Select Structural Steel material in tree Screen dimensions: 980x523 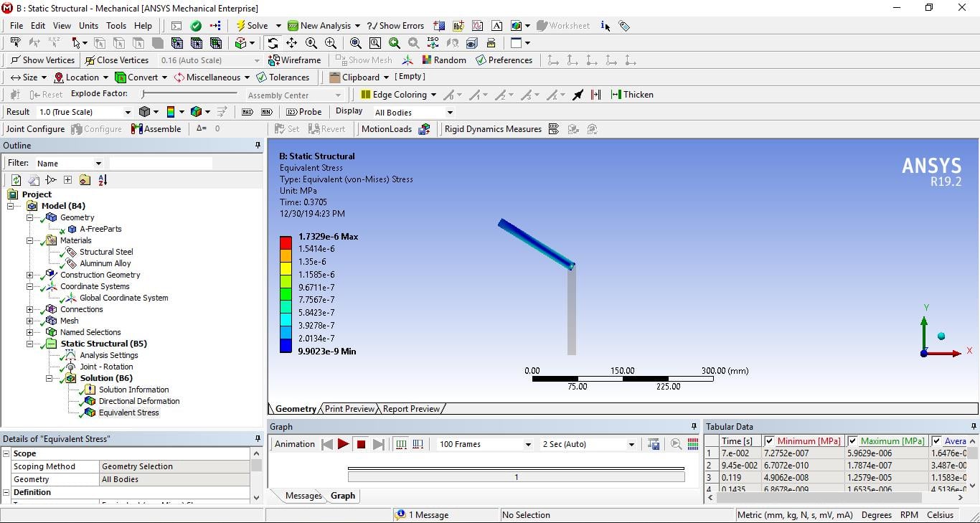106,252
